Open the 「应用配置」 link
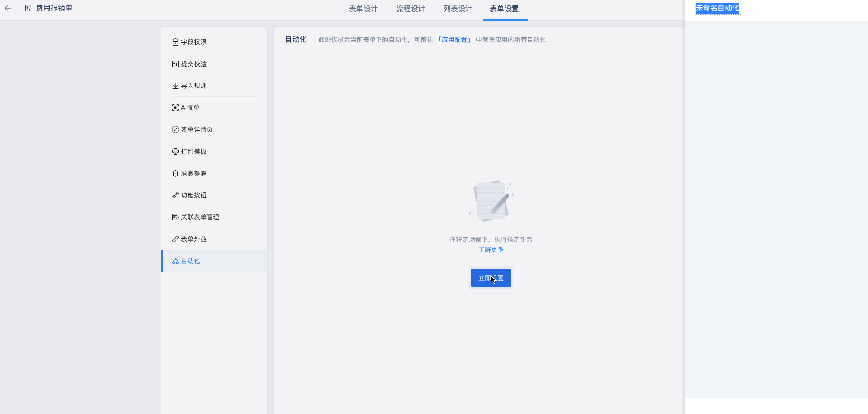Image resolution: width=868 pixels, height=414 pixels. (x=455, y=40)
